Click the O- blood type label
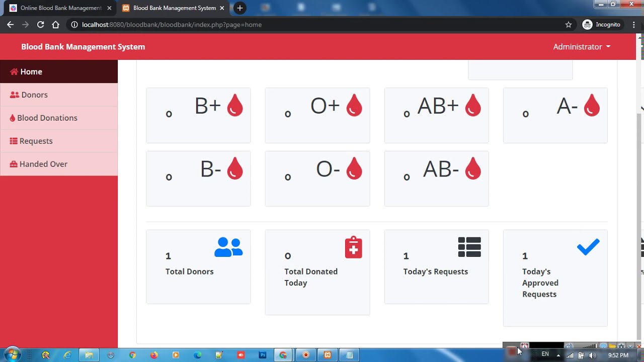The width and height of the screenshot is (644, 362). 328,169
